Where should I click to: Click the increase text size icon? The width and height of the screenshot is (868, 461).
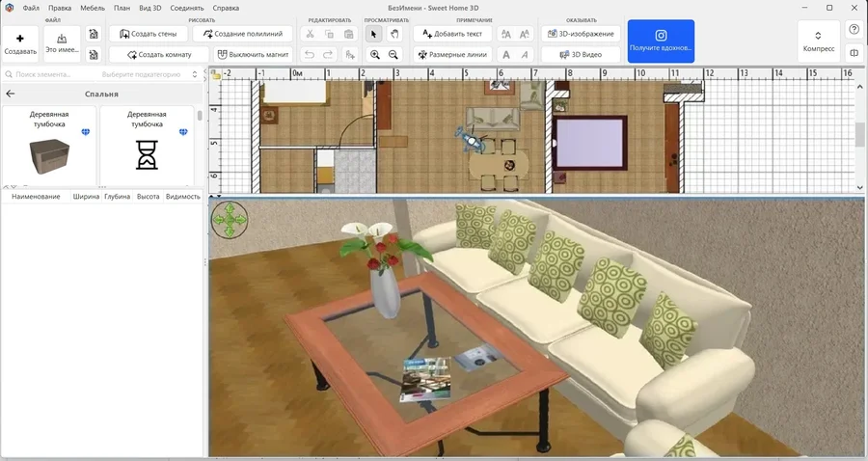(x=506, y=34)
